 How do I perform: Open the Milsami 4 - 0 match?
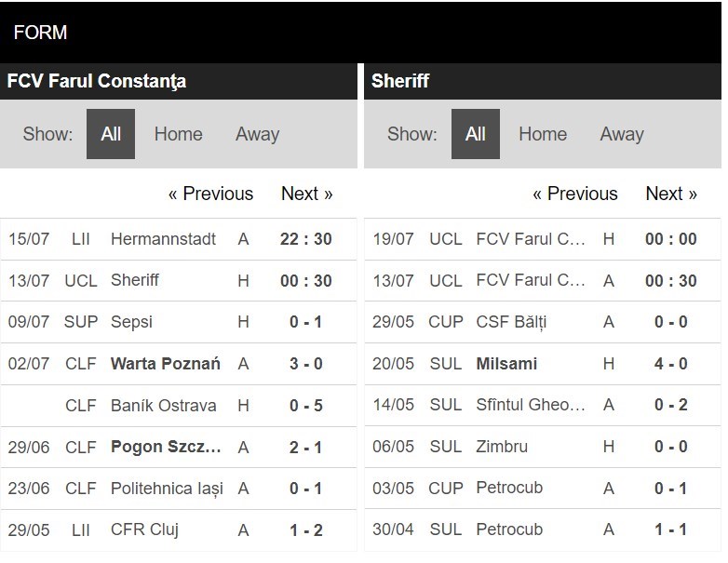pos(543,364)
